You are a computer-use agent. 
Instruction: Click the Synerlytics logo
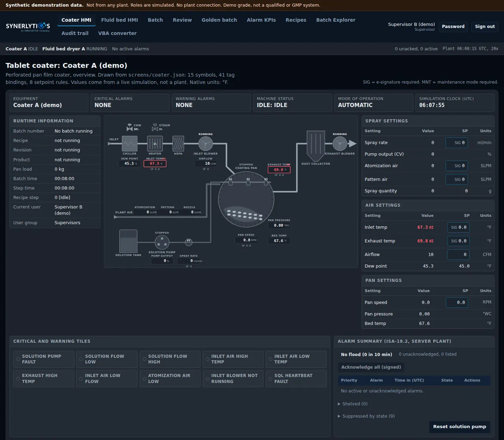(28, 27)
